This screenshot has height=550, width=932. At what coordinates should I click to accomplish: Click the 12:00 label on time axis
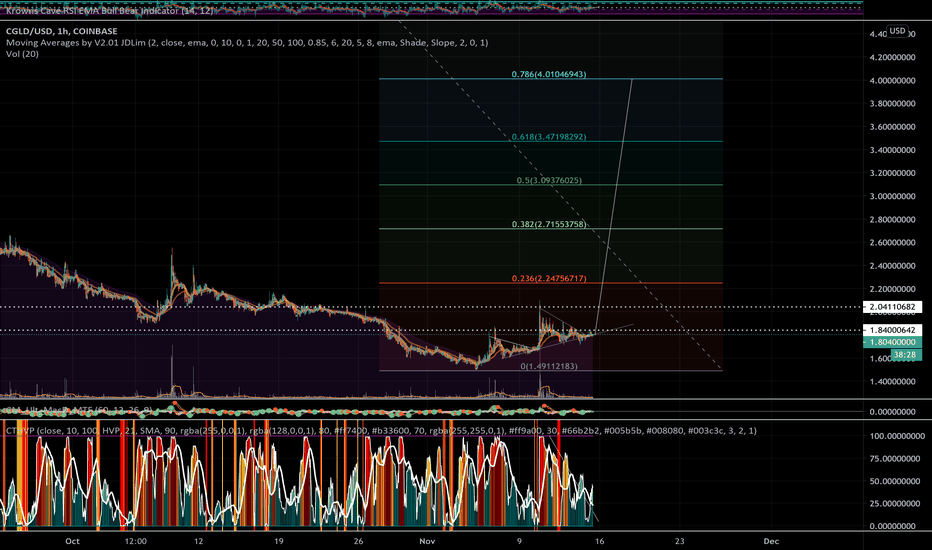tap(136, 541)
